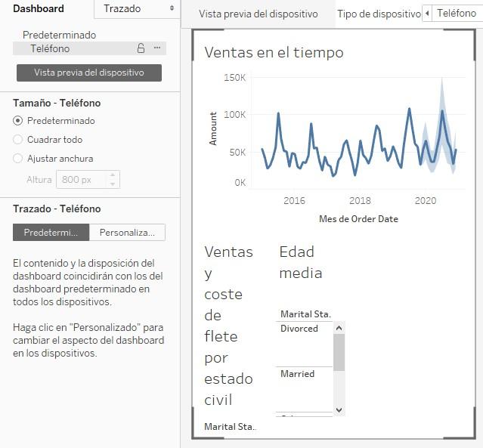Select the Predeterminado layout tab under Trazado
Image resolution: width=483 pixels, height=448 pixels.
pos(51,233)
